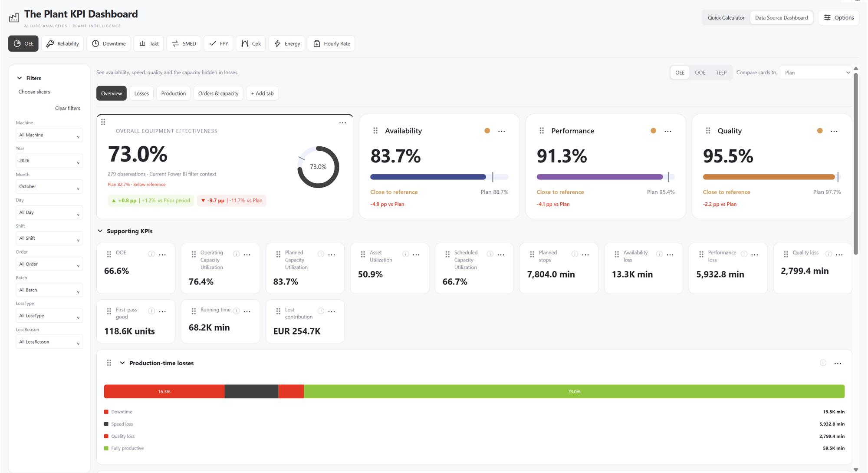
Task: Click the factory logo icon
Action: (14, 17)
